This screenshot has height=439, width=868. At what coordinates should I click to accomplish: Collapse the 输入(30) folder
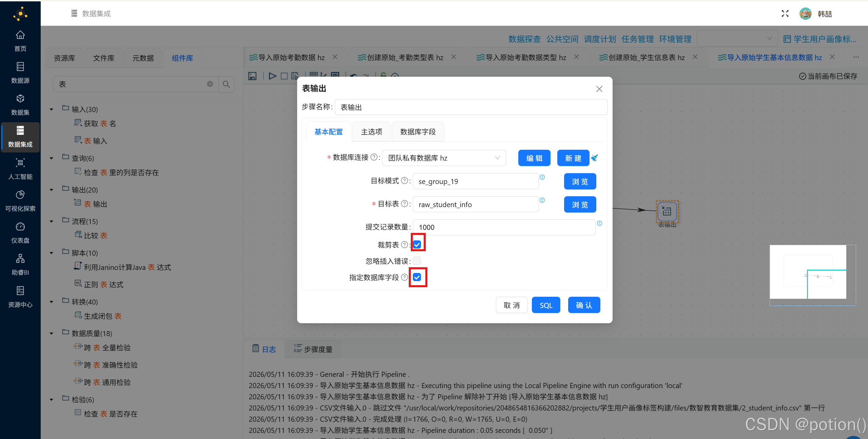tap(52, 109)
